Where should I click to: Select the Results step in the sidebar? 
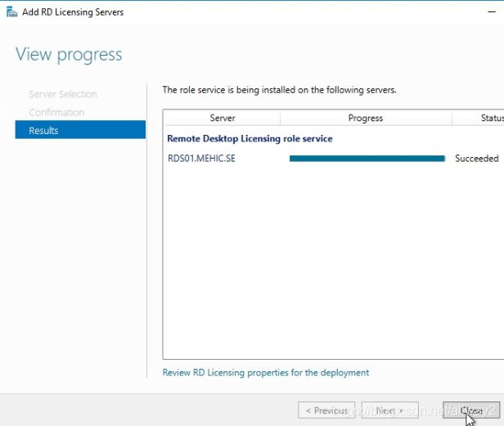click(x=80, y=130)
